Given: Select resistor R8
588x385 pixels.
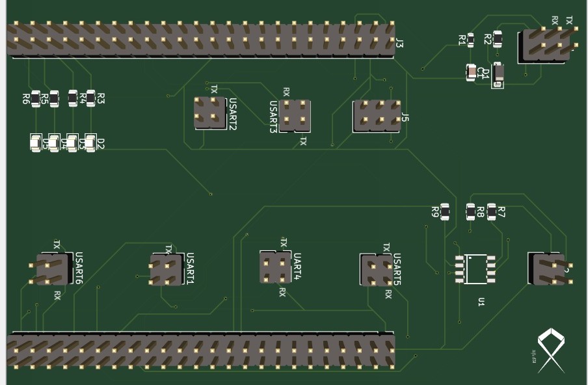Looking at the screenshot, I should coord(471,211).
